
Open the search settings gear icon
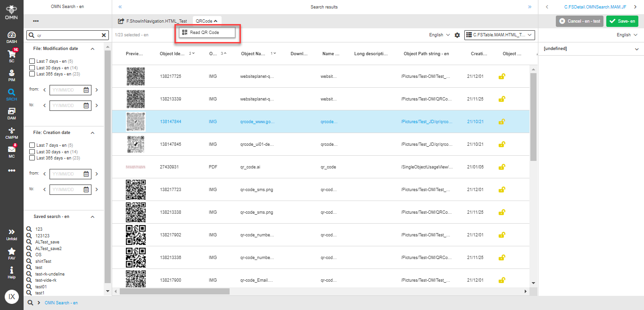pyautogui.click(x=456, y=35)
